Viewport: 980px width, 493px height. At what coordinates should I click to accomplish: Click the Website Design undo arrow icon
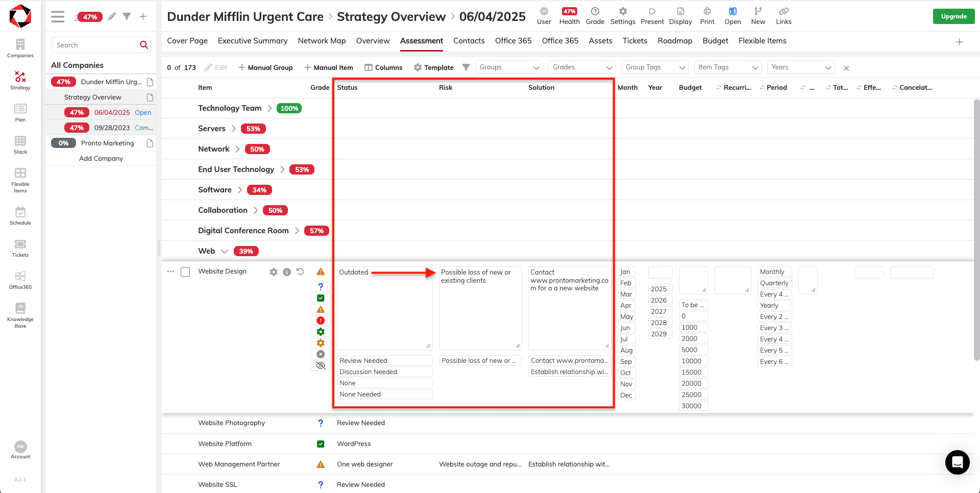click(300, 272)
